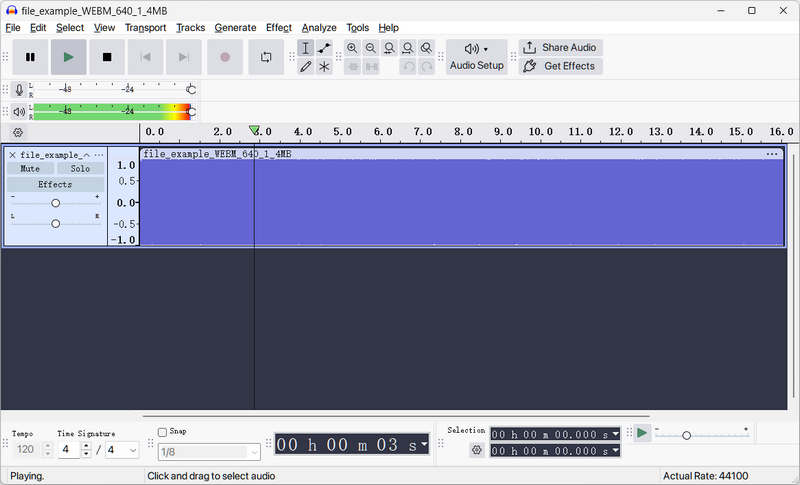Open the Edit menu

[38, 28]
